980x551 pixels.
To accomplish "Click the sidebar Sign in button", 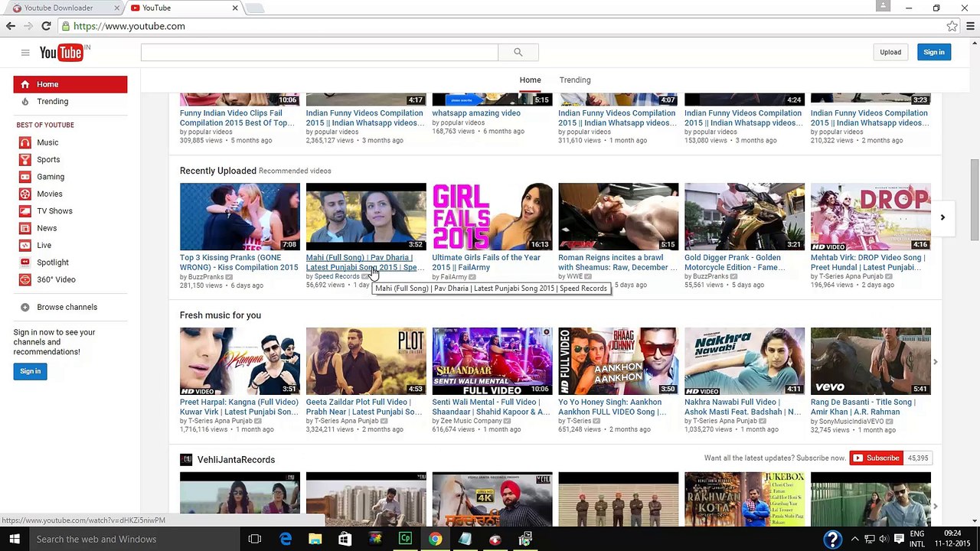I will pos(31,371).
